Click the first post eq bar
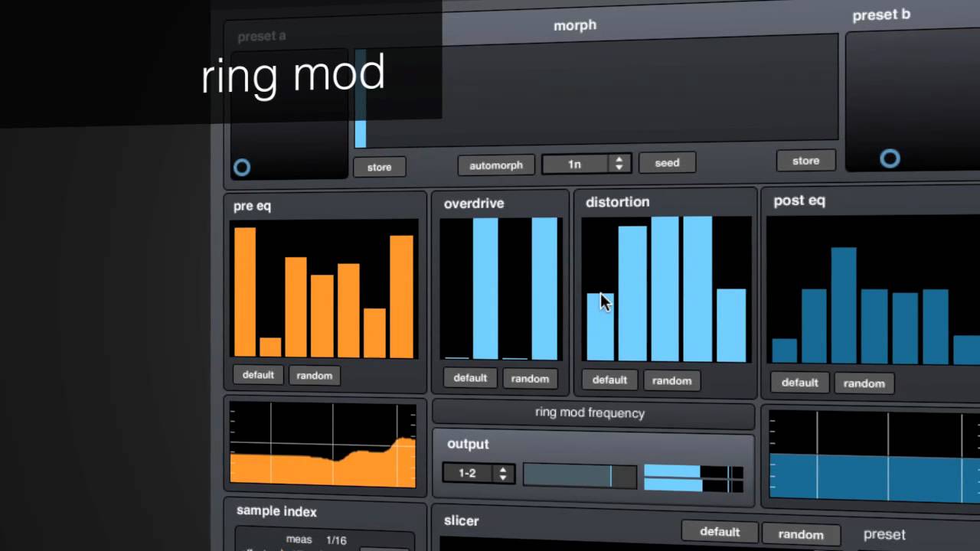The image size is (980, 551). 785,350
